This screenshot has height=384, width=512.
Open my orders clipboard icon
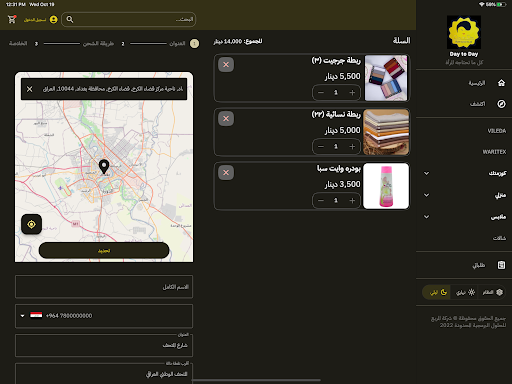click(501, 265)
